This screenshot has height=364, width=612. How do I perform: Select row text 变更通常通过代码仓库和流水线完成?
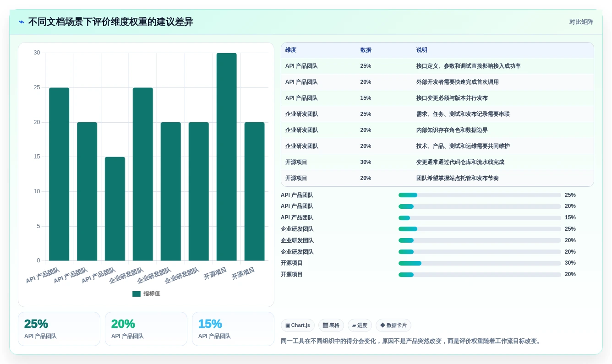pos(460,163)
